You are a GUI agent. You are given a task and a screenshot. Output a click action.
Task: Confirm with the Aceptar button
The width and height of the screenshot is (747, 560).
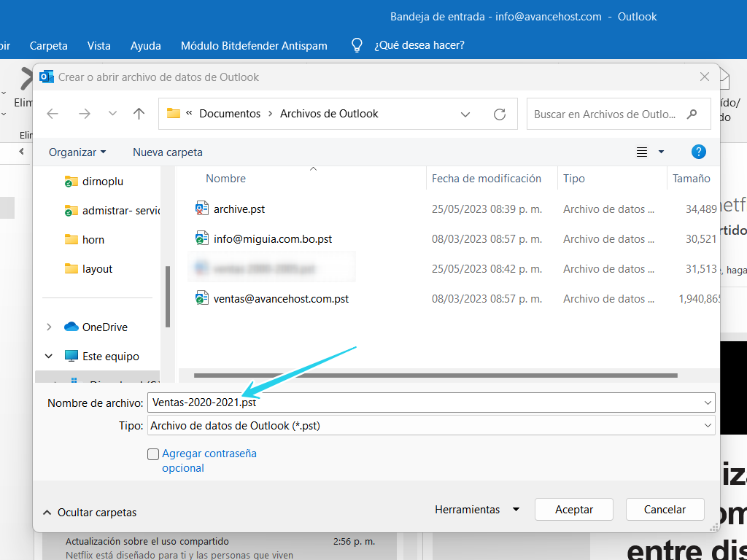tap(573, 510)
